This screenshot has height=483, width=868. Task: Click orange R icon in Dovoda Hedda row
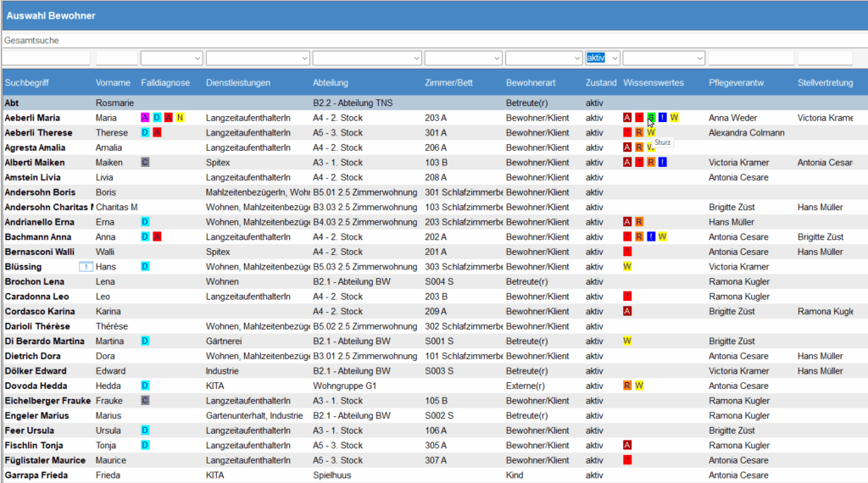tap(627, 386)
